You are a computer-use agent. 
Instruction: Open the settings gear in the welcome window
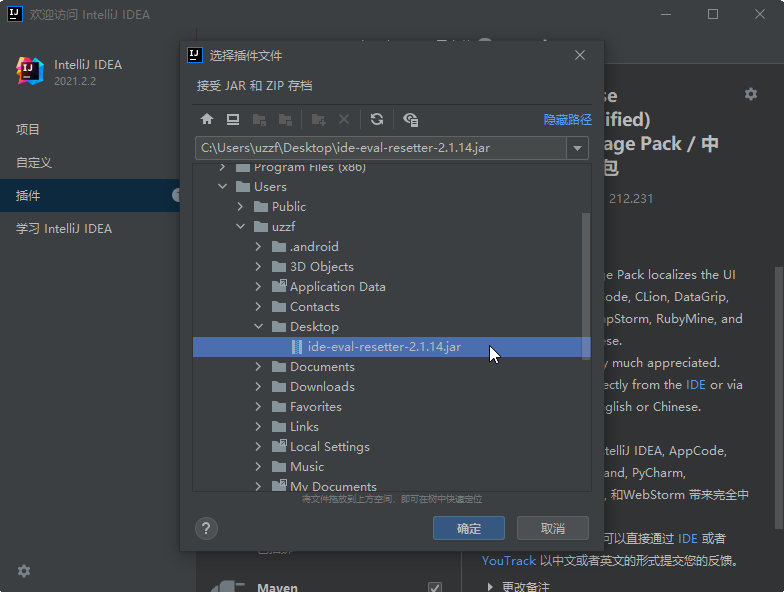pos(24,571)
